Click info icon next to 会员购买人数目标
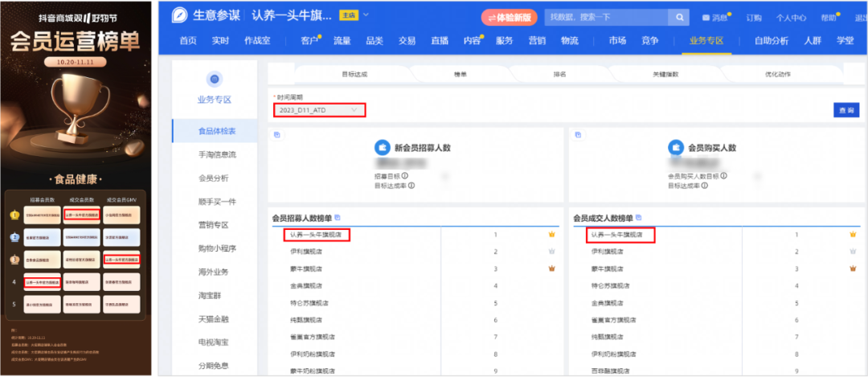Viewport: 868px width, 377px height. click(723, 176)
